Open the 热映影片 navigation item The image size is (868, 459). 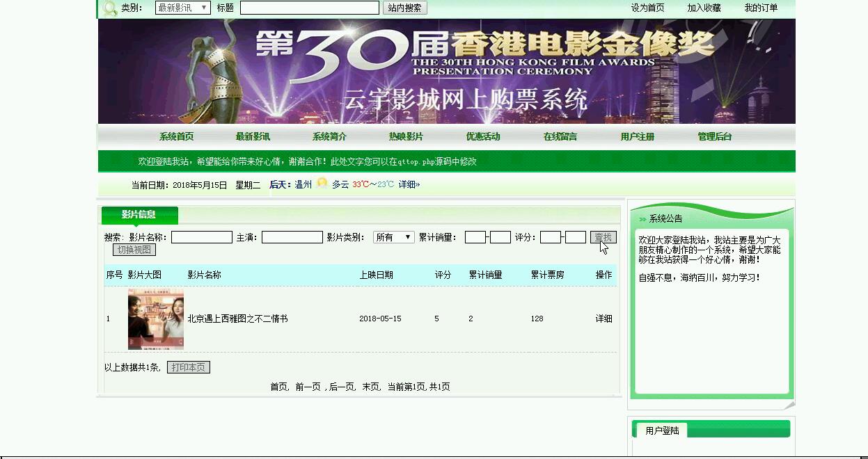click(406, 136)
